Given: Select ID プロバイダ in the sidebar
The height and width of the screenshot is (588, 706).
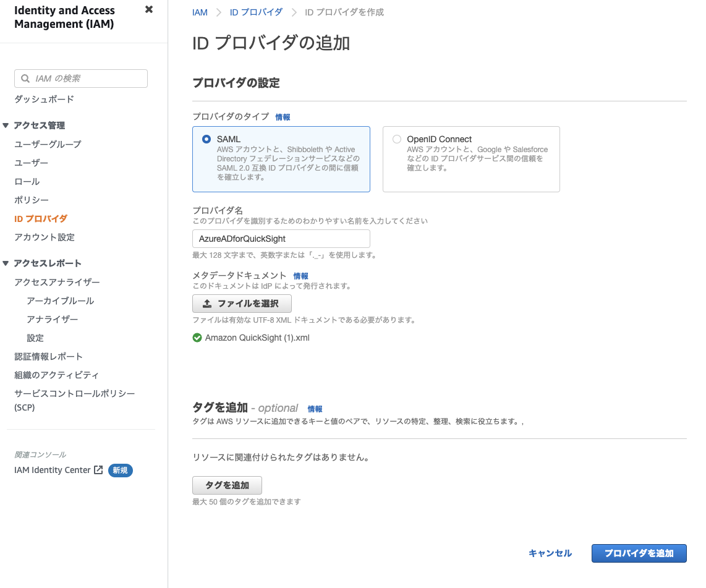Looking at the screenshot, I should click(41, 219).
